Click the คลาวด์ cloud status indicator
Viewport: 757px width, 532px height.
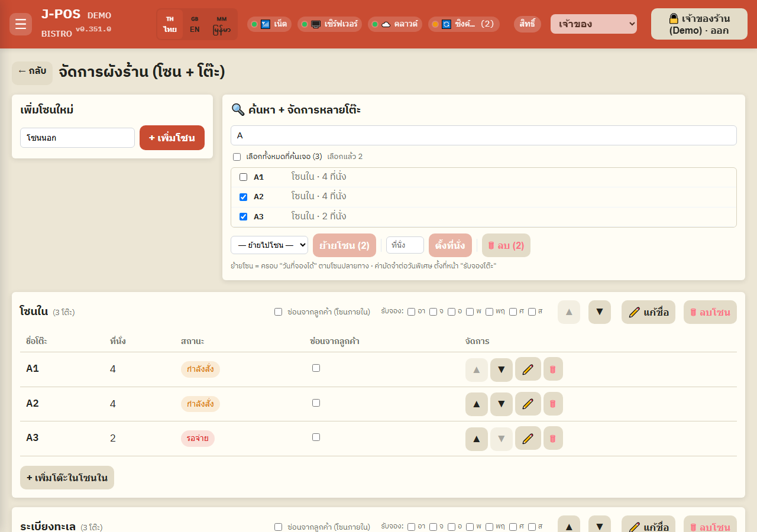[394, 24]
